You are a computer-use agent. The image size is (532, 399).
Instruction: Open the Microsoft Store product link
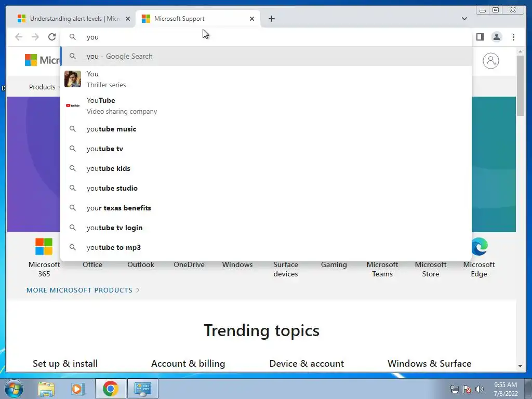click(431, 269)
